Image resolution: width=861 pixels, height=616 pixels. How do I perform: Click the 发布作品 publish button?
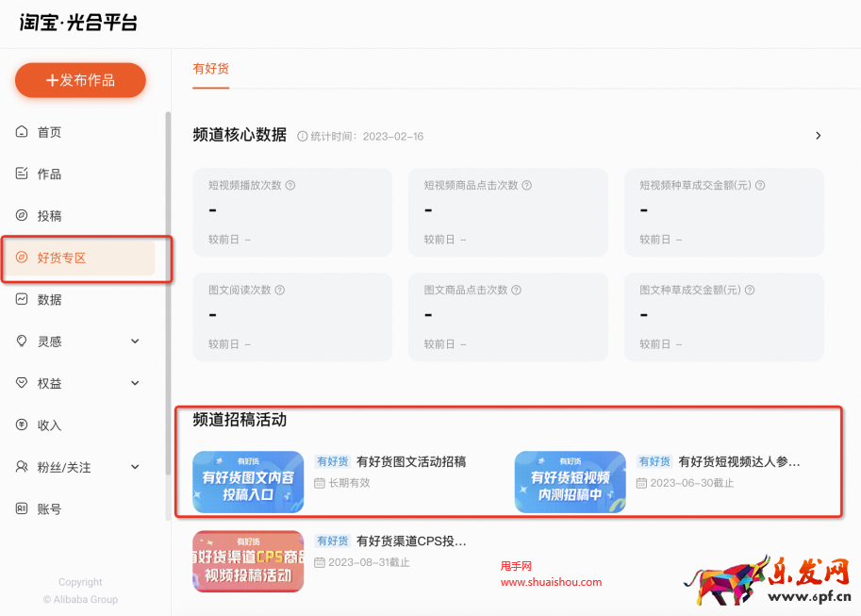tap(80, 80)
